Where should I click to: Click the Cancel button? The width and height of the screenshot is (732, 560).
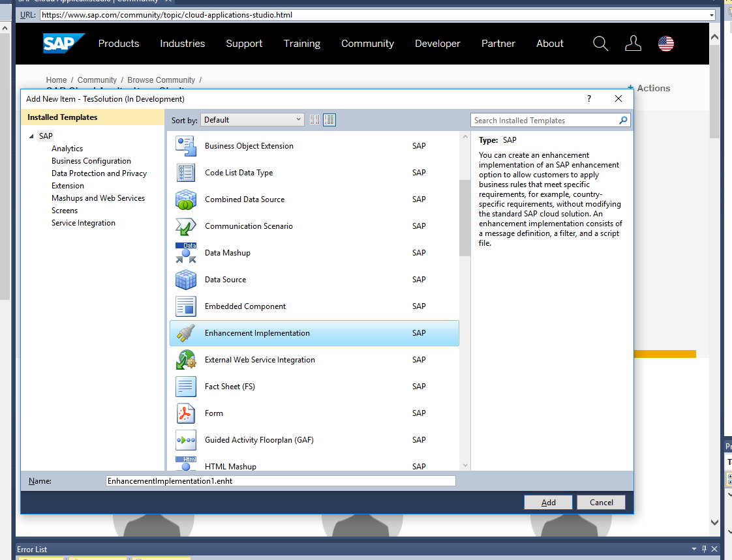[601, 502]
